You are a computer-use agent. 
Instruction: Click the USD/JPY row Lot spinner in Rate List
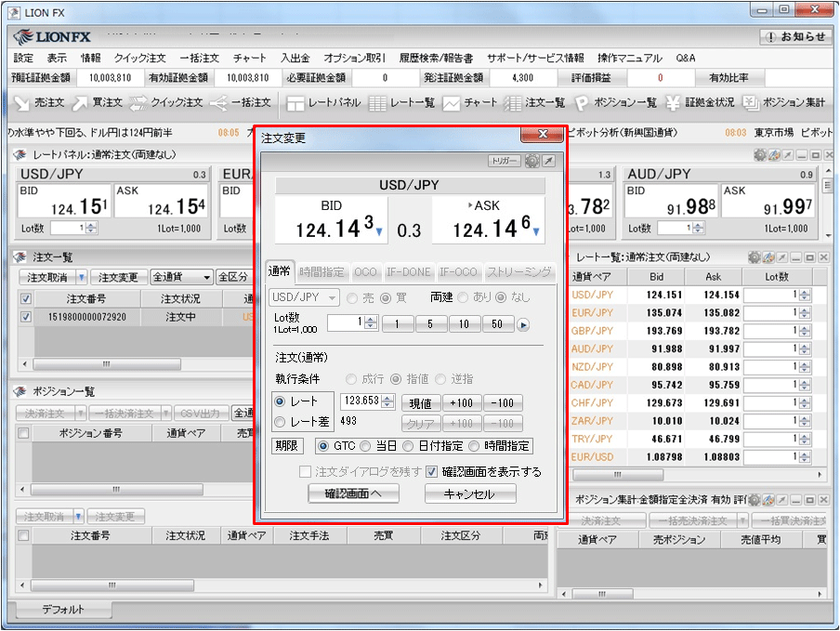click(x=805, y=296)
